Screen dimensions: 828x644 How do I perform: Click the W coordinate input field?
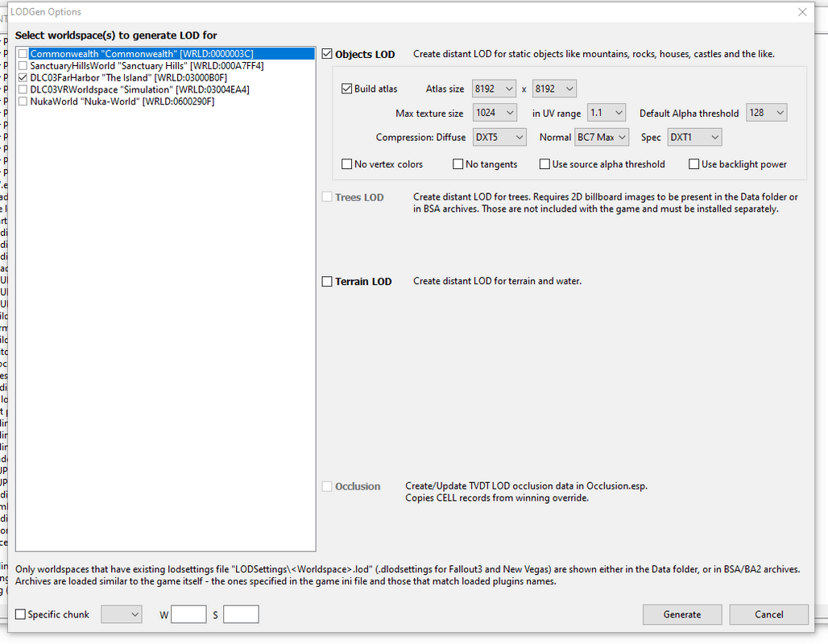tap(188, 615)
